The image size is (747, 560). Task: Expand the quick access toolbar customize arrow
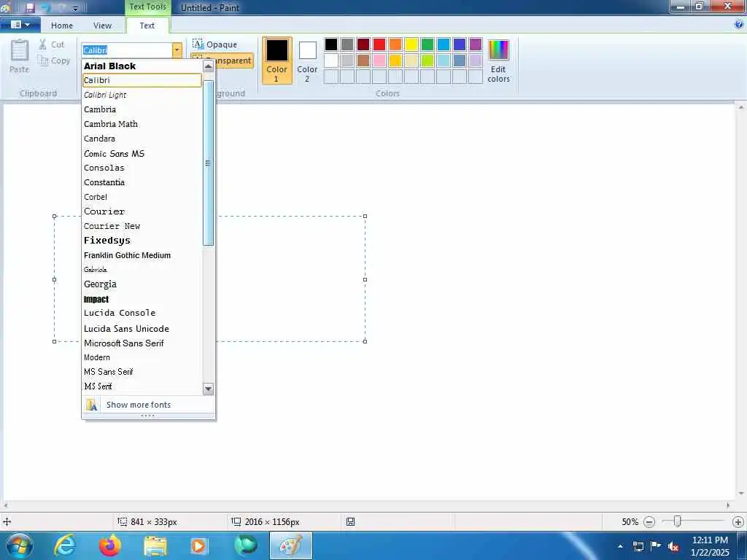pos(75,8)
